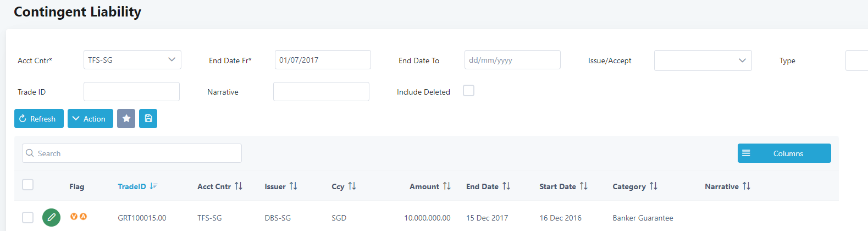Tick the select-all checkbox in table header
Image resolution: width=868 pixels, height=231 pixels.
(x=27, y=185)
